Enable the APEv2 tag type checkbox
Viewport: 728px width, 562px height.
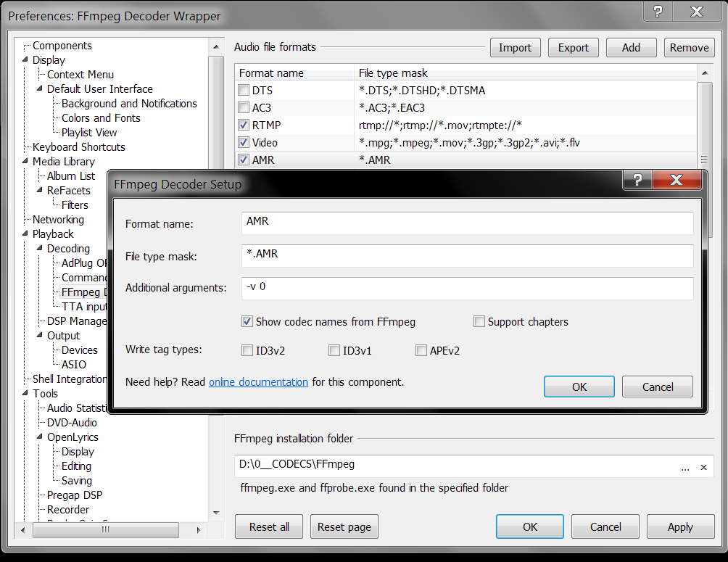tap(421, 351)
